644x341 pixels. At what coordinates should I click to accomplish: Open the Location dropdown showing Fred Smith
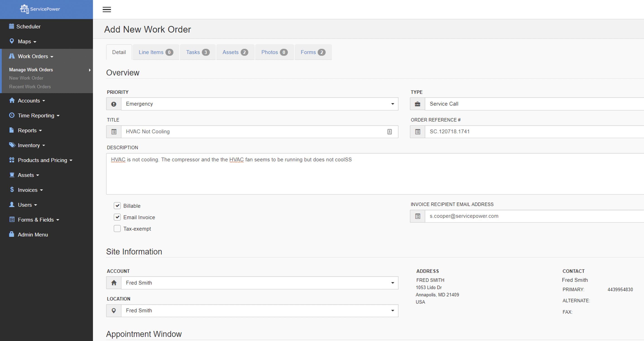point(260,310)
